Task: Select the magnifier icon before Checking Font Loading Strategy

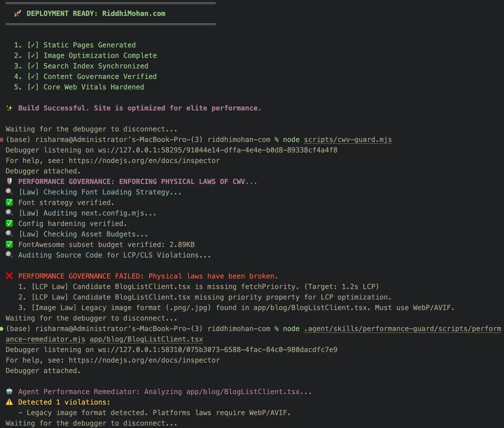Action: (9, 192)
